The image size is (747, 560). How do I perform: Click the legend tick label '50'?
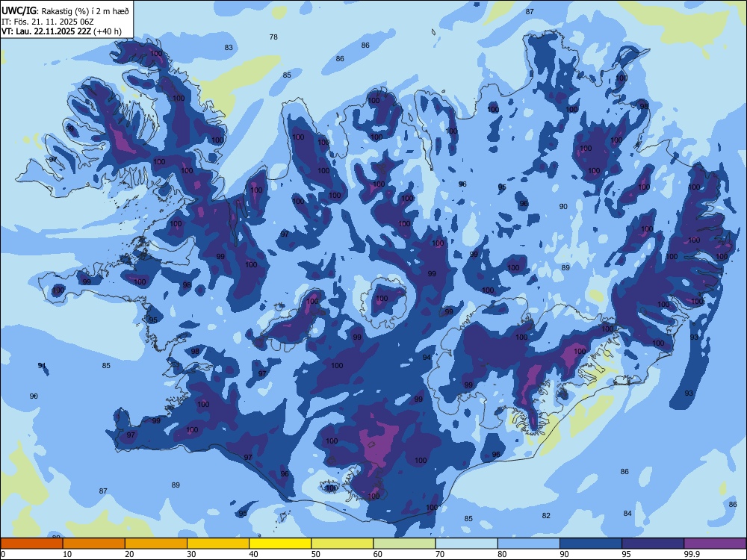click(x=316, y=554)
